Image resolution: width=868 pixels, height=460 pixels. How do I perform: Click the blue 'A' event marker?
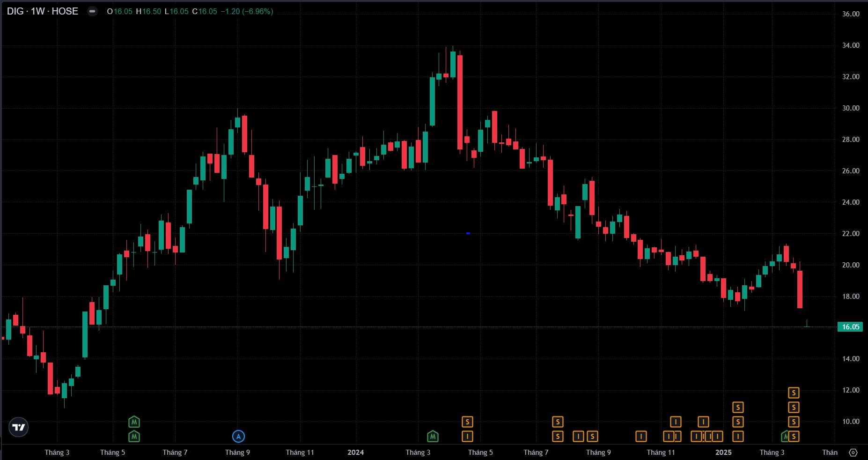(x=238, y=437)
